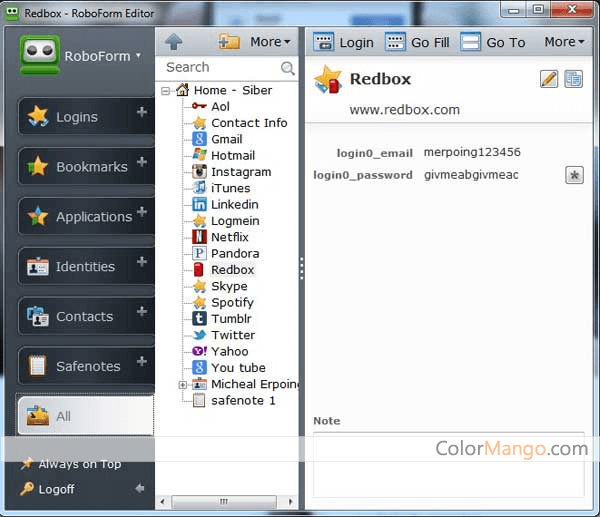
Task: Select the Spotify tree entry
Action: coord(232,303)
